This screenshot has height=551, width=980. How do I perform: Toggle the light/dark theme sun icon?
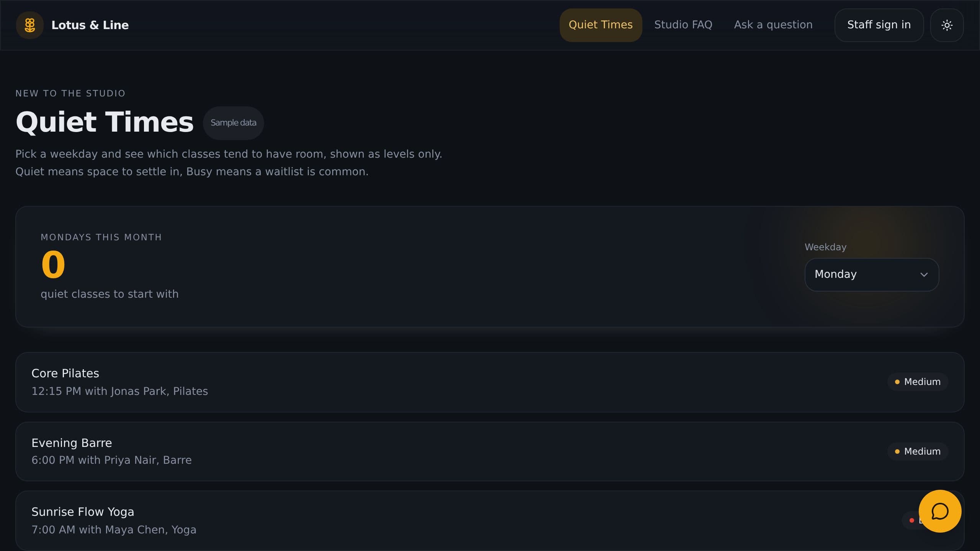(947, 25)
